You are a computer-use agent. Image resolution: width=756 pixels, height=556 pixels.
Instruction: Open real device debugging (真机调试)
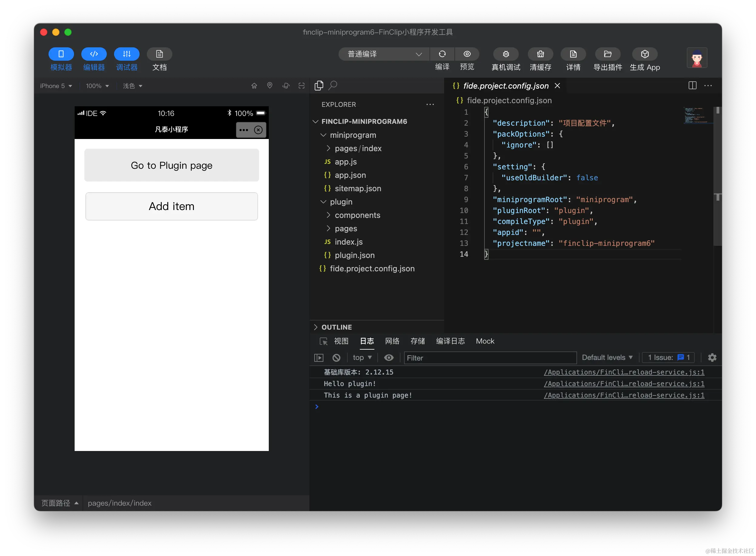(505, 54)
